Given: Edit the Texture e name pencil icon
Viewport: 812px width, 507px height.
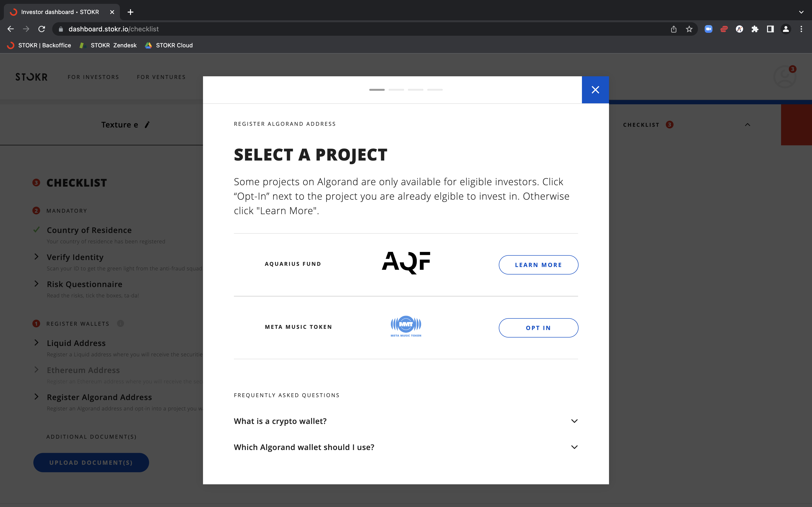Looking at the screenshot, I should [x=147, y=125].
